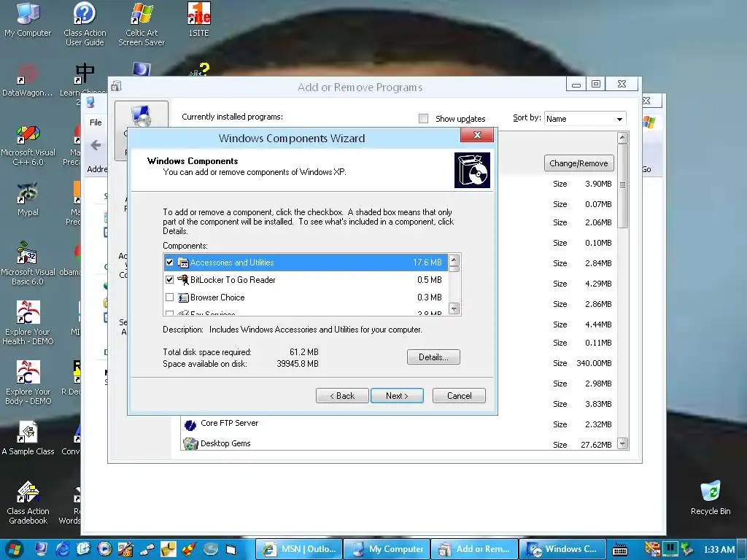Click the Details... button
This screenshot has height=560, width=747.
[433, 357]
